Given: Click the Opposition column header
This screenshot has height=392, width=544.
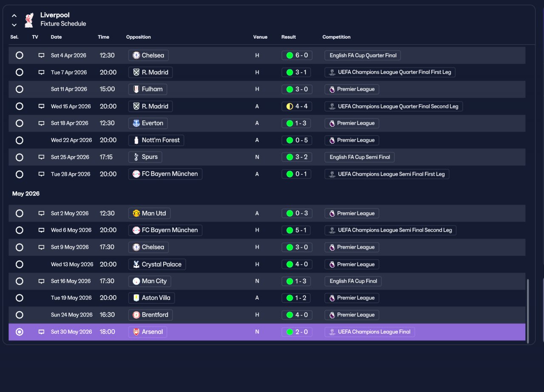Looking at the screenshot, I should coord(139,37).
